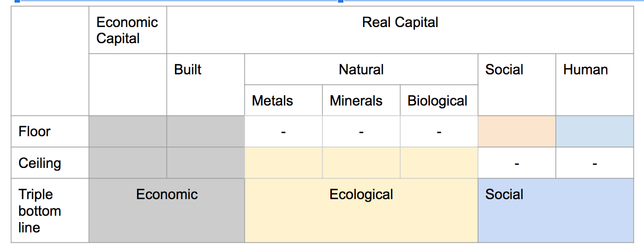The width and height of the screenshot is (644, 248).
Task: Click the yellow "Ecological" merged cell
Action: click(x=361, y=211)
